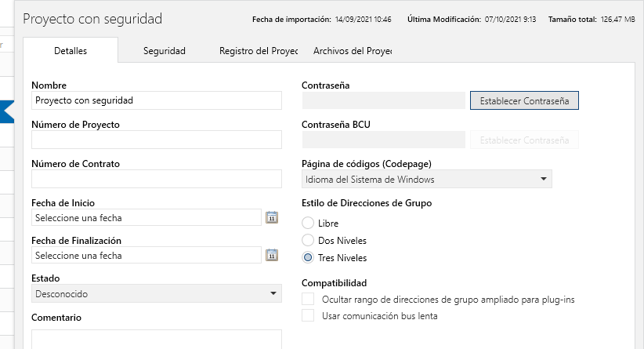Image resolution: width=644 pixels, height=349 pixels.
Task: Open calendar picker for Fecha de Finalización
Action: tap(272, 255)
